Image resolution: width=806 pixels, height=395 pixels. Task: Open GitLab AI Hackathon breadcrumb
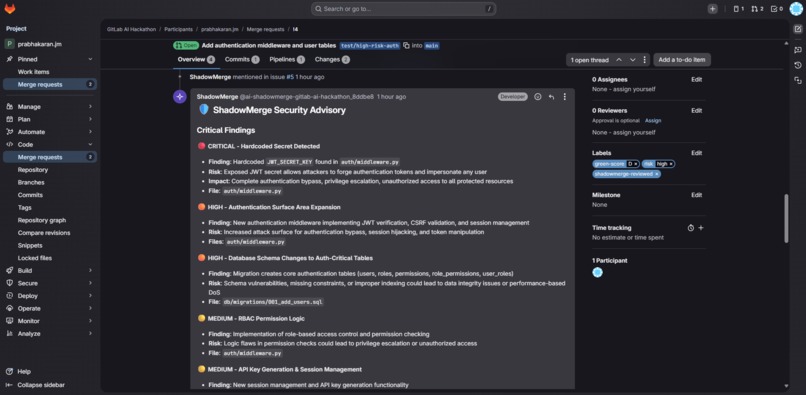click(132, 29)
